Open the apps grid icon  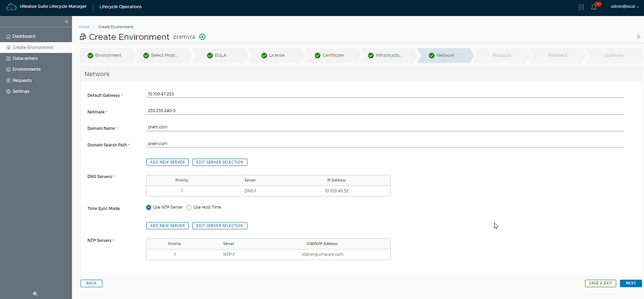click(581, 7)
